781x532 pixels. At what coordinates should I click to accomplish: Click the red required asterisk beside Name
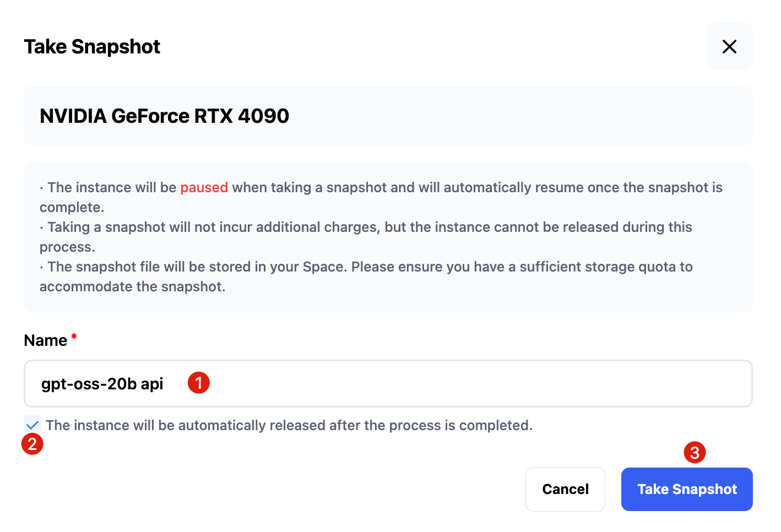pos(74,336)
